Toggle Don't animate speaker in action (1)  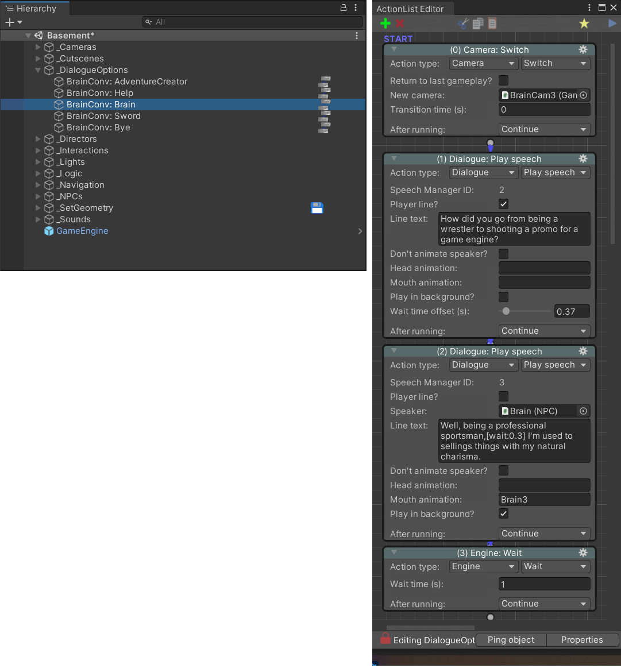[x=504, y=254]
